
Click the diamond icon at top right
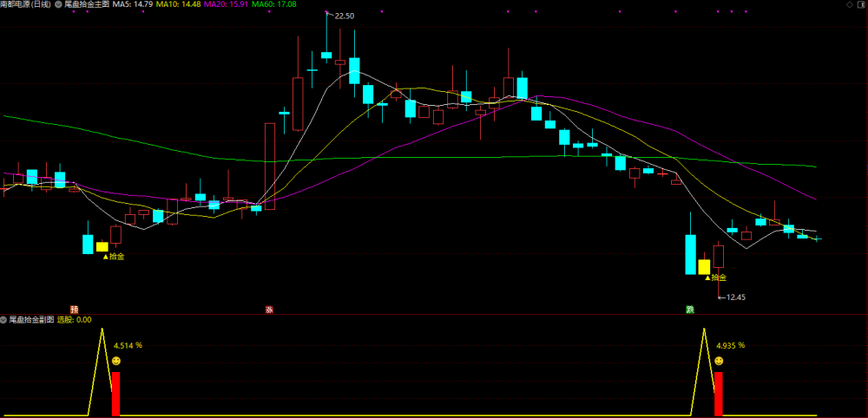[x=850, y=4]
